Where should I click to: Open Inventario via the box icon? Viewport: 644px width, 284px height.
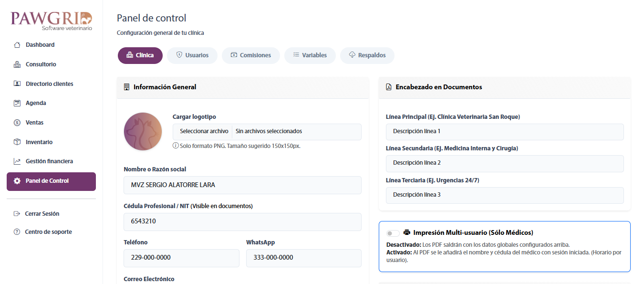pyautogui.click(x=17, y=142)
